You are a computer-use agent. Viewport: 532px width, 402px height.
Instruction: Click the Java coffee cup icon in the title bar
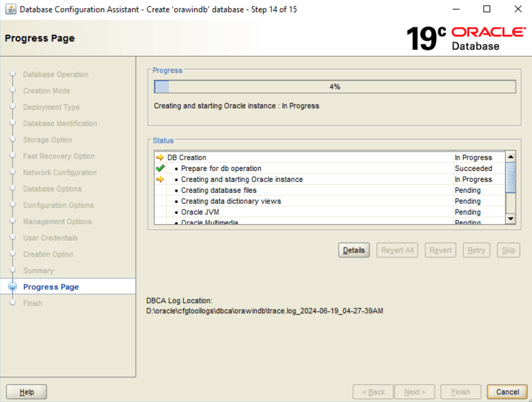click(x=10, y=9)
